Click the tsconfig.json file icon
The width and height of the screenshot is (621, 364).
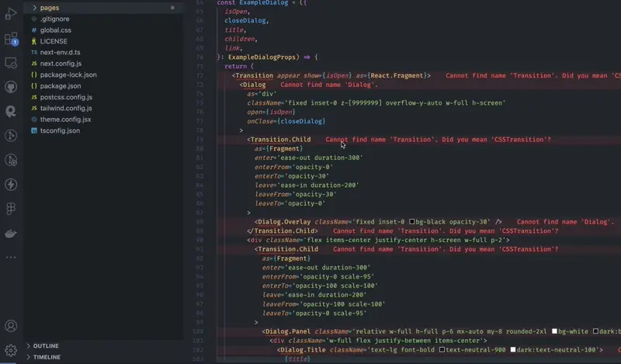click(x=34, y=130)
